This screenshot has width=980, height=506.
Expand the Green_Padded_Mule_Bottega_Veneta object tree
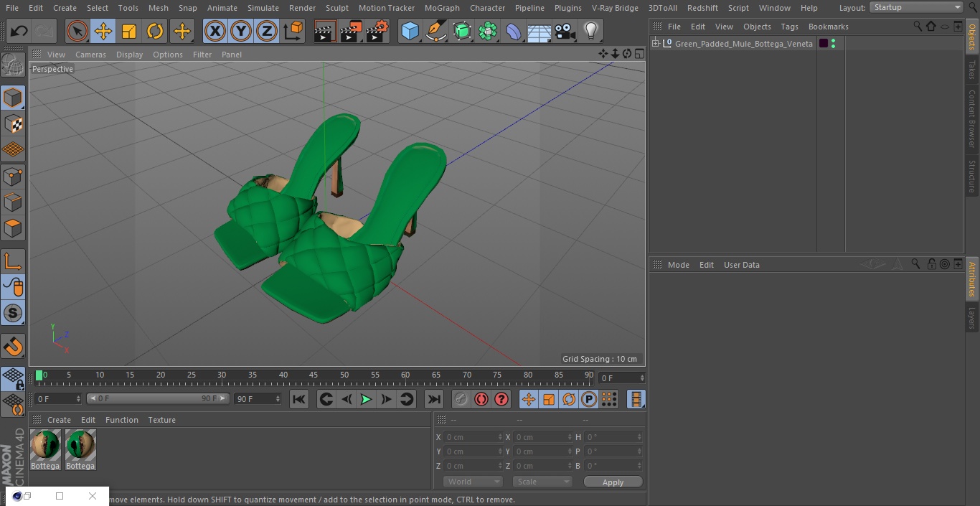(655, 44)
